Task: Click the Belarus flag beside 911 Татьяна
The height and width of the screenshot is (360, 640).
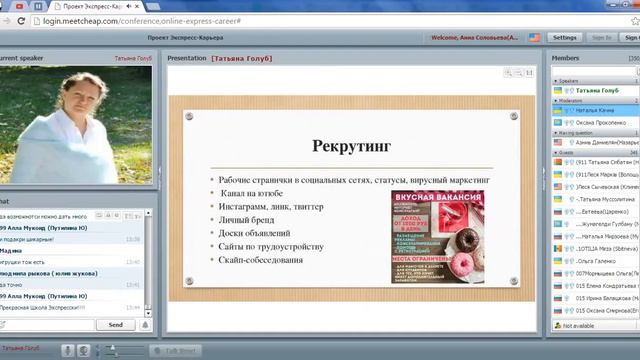Action: [x=558, y=162]
